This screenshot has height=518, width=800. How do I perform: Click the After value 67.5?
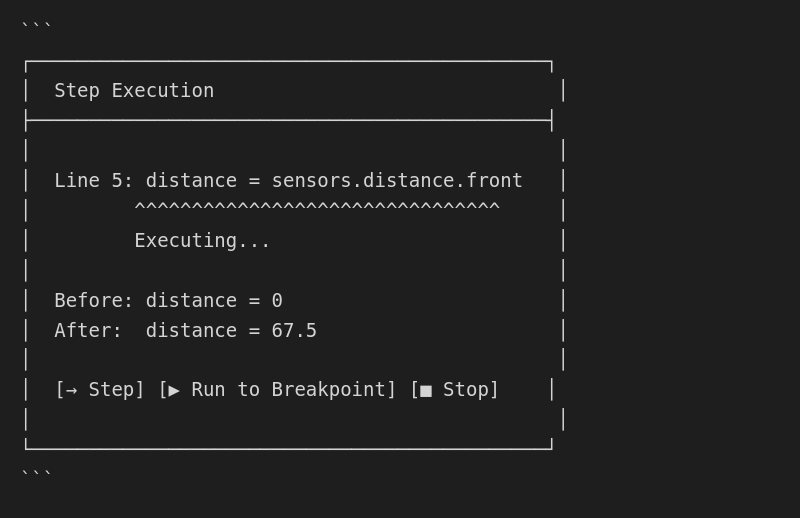click(294, 331)
